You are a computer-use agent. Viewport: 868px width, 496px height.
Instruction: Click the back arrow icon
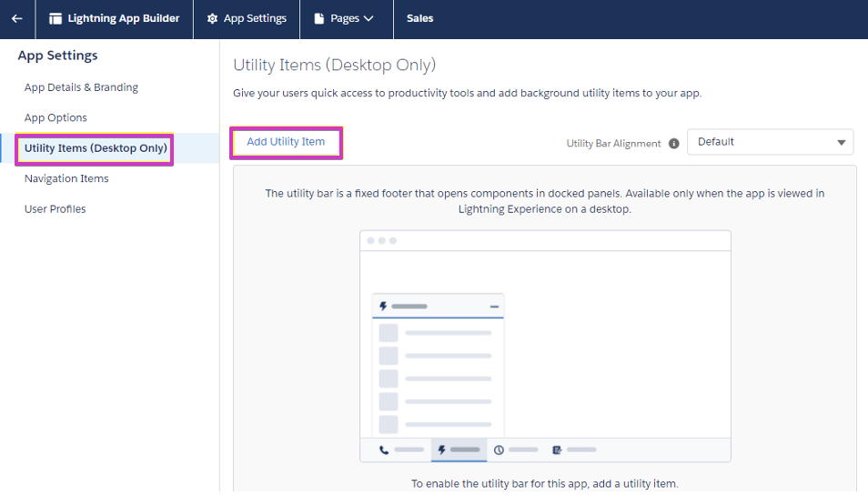pyautogui.click(x=17, y=18)
